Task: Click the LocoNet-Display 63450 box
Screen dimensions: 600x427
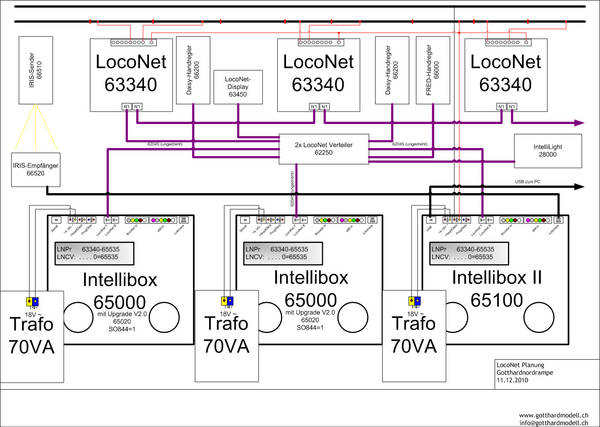Action: click(237, 87)
